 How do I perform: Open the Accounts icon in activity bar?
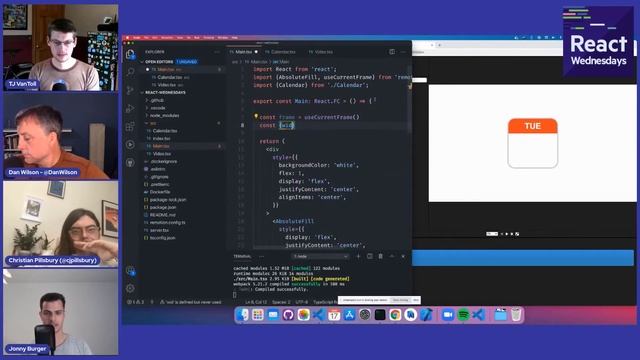click(x=130, y=270)
